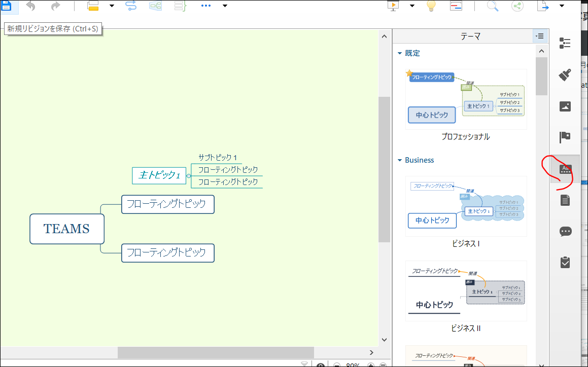
Task: Open the Comments speech bubble panel
Action: (x=565, y=231)
